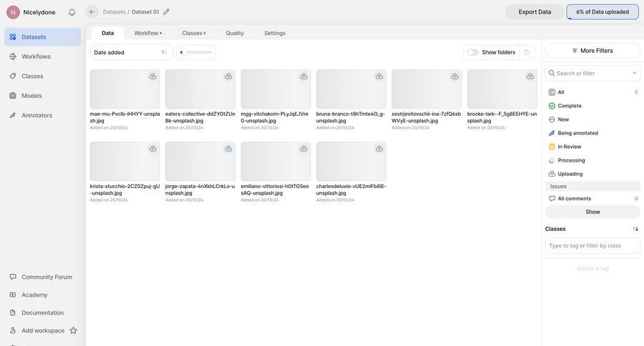Click the Export Data button
The image size is (644, 346).
(535, 12)
